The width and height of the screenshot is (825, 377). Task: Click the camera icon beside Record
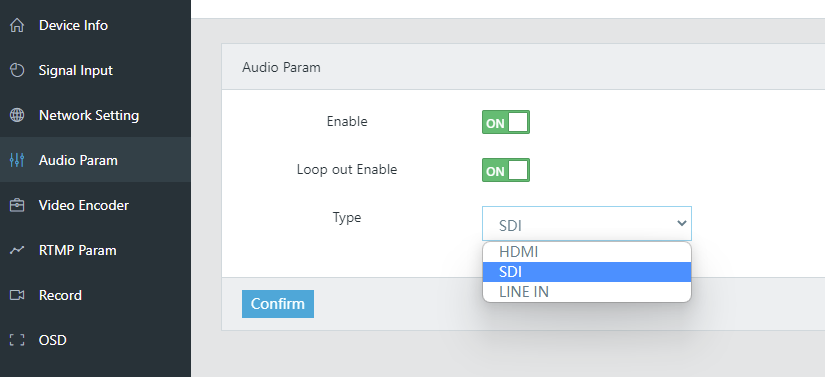[17, 295]
